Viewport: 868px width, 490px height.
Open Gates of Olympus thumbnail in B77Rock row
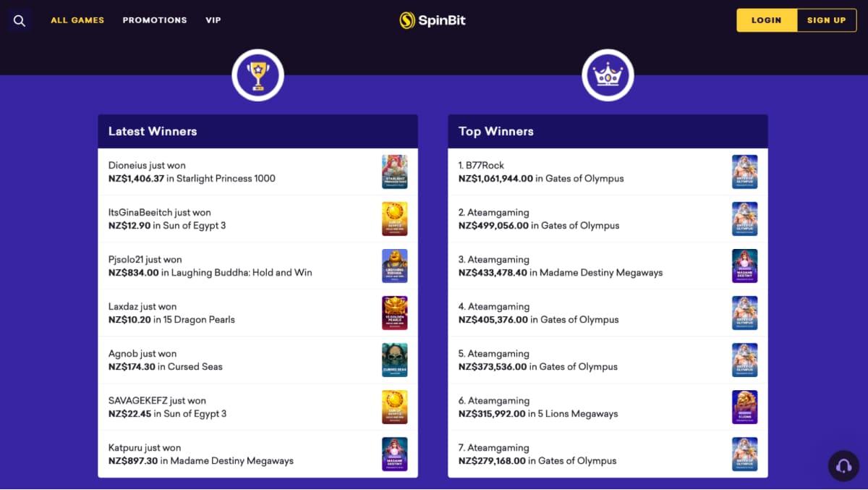tap(745, 172)
